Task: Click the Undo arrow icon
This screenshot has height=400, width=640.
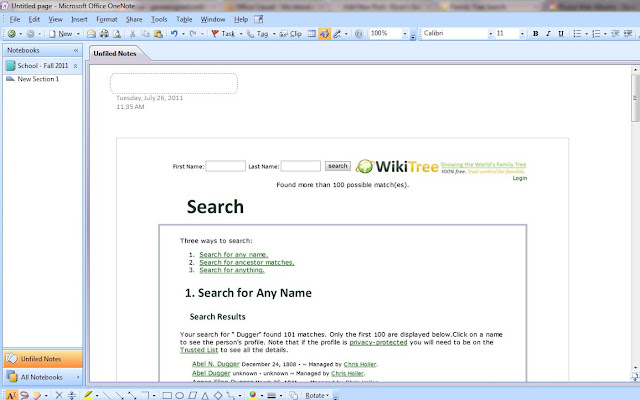Action: pyautogui.click(x=174, y=34)
